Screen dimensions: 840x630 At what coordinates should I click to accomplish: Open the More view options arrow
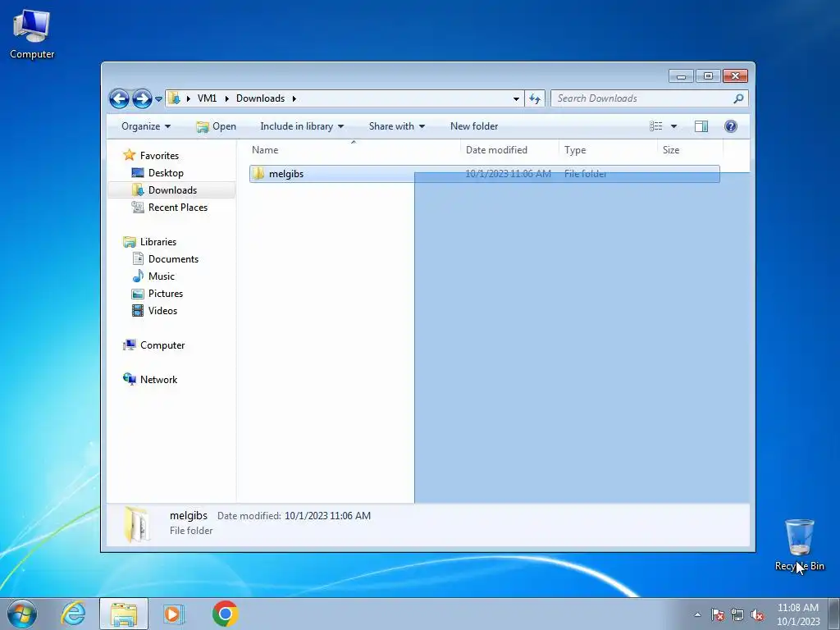point(674,126)
